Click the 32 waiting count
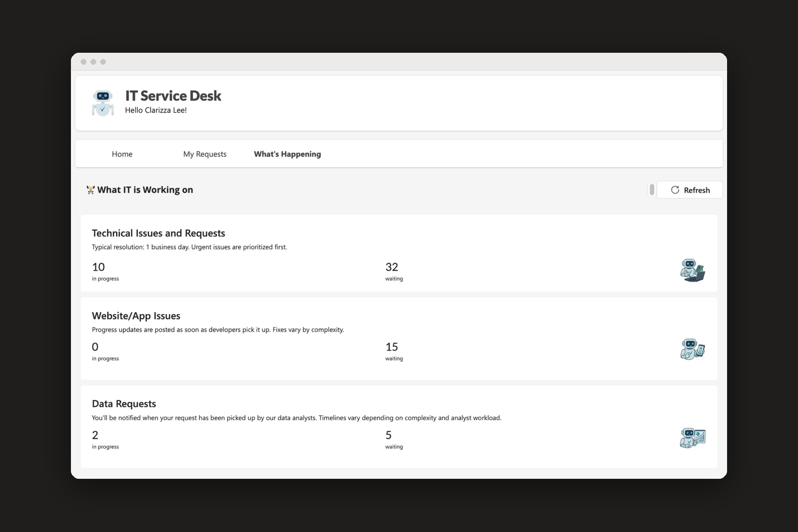The width and height of the screenshot is (798, 532). coord(391,267)
